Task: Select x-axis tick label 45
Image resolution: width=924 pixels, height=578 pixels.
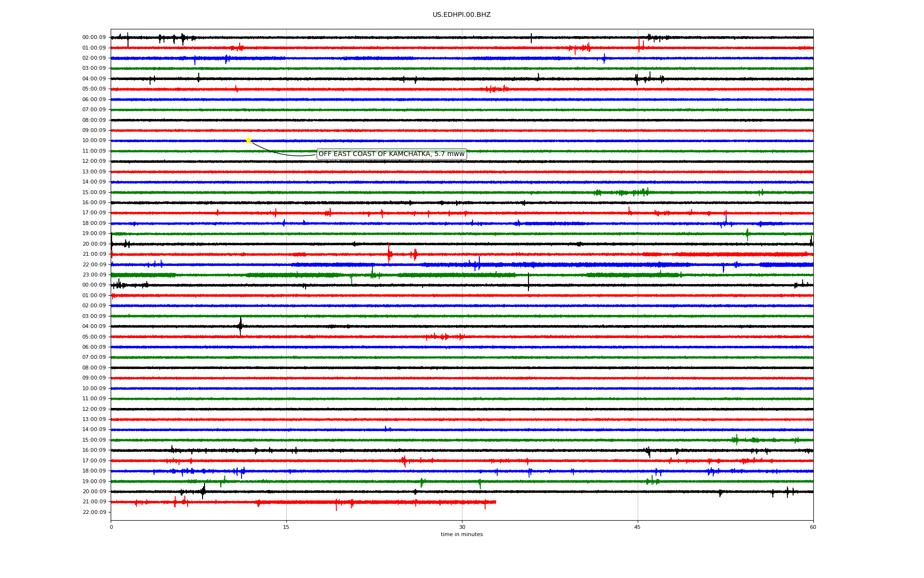Action: point(638,527)
